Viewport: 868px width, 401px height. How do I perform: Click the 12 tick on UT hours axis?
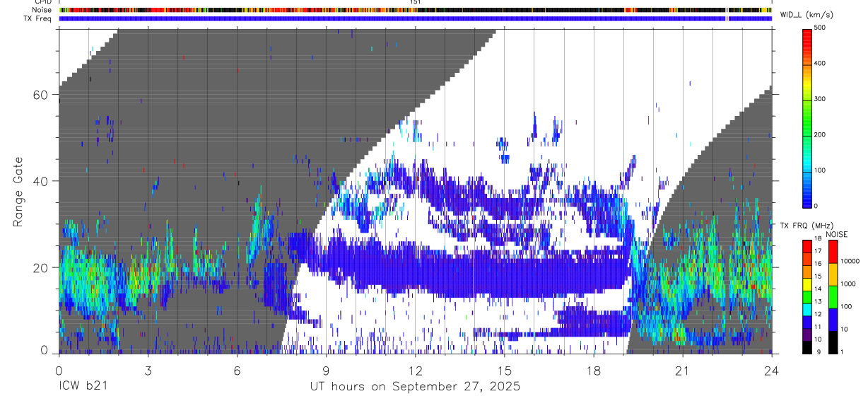(x=416, y=371)
